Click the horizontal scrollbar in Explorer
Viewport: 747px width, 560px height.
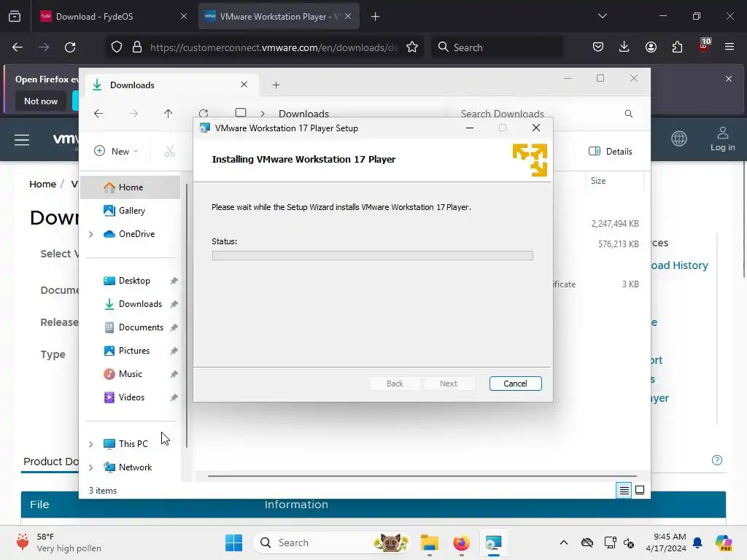point(422,475)
